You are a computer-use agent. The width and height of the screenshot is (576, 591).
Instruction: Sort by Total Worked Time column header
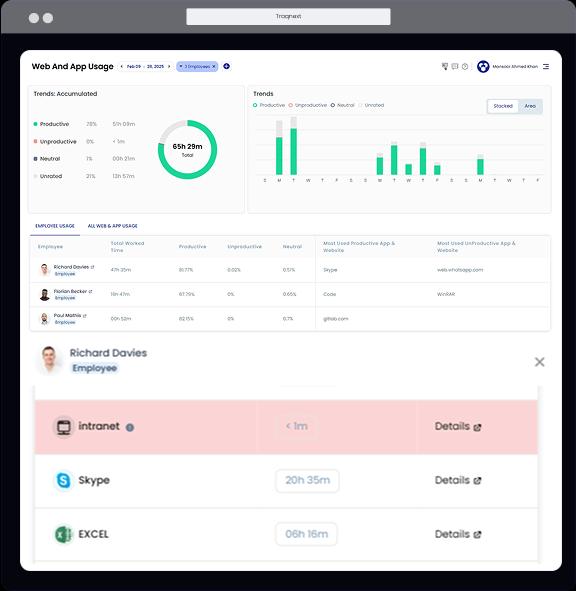[x=127, y=247]
